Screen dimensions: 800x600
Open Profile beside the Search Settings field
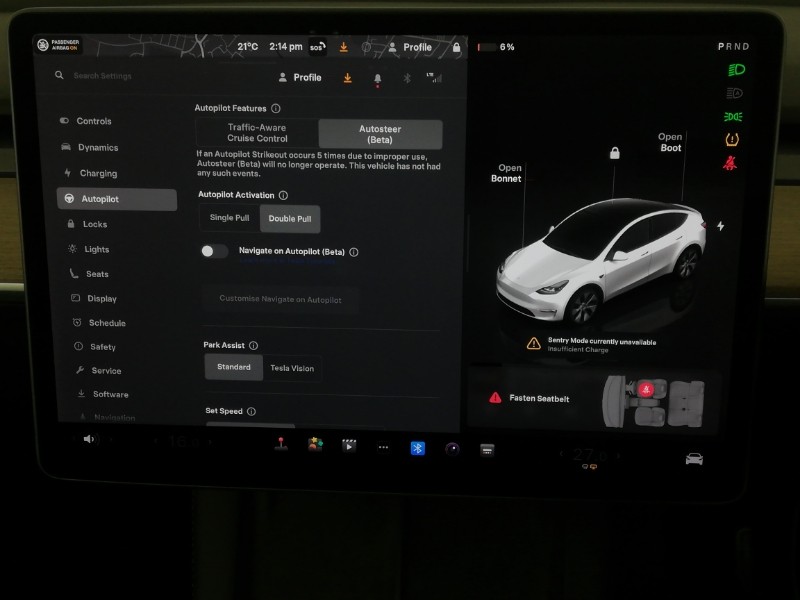(300, 78)
